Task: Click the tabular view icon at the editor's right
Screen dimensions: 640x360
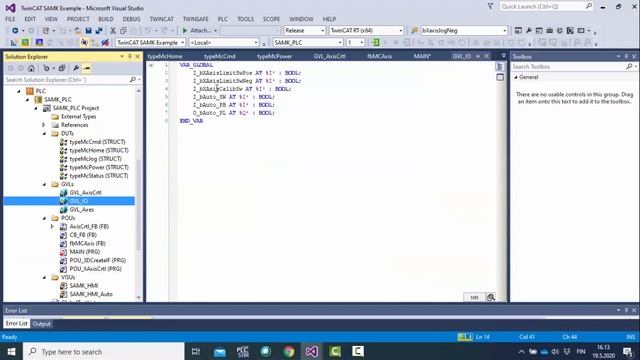Action: [500, 77]
